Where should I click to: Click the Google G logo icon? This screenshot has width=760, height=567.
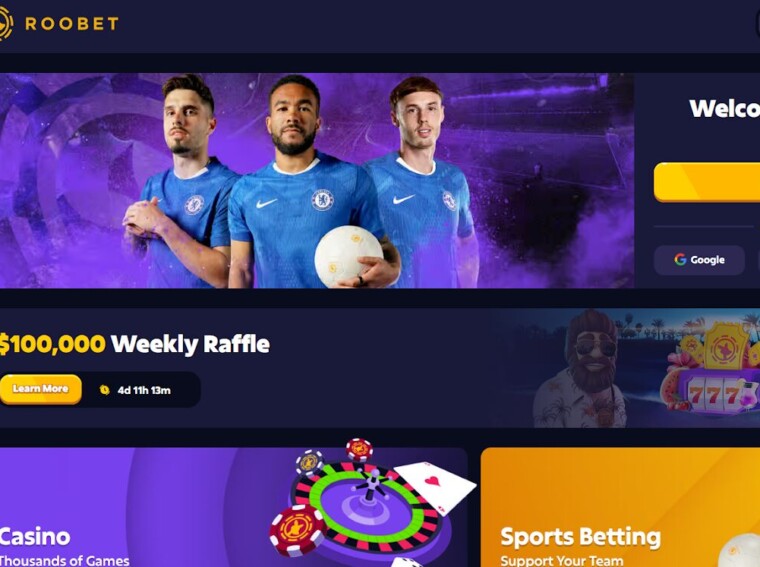[x=680, y=260]
